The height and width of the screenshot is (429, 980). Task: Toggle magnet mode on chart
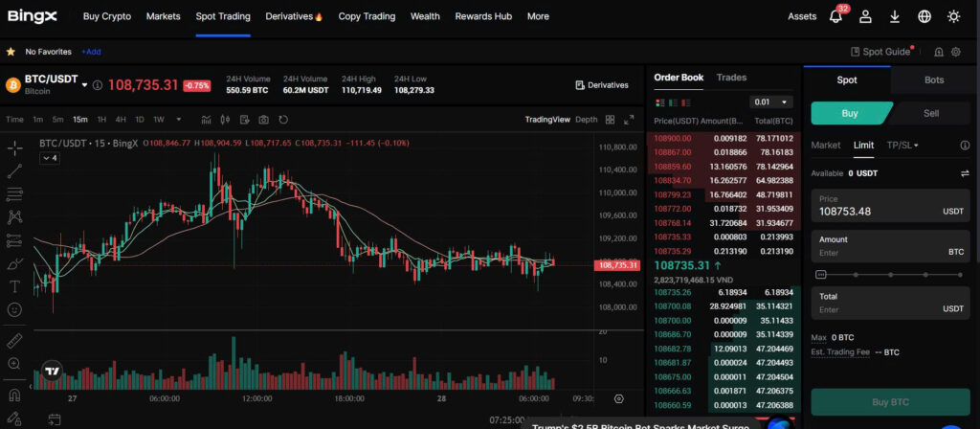pyautogui.click(x=15, y=395)
